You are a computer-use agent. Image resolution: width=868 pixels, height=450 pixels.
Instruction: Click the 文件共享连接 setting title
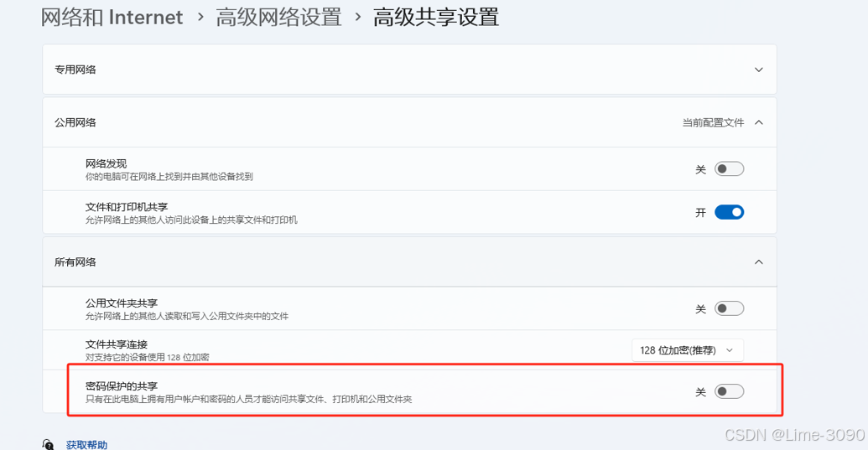(117, 344)
